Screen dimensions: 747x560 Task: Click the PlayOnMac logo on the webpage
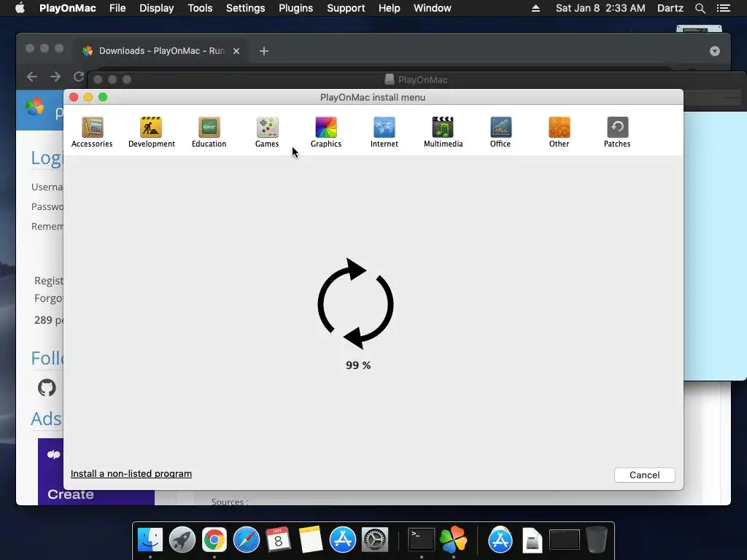click(x=35, y=107)
